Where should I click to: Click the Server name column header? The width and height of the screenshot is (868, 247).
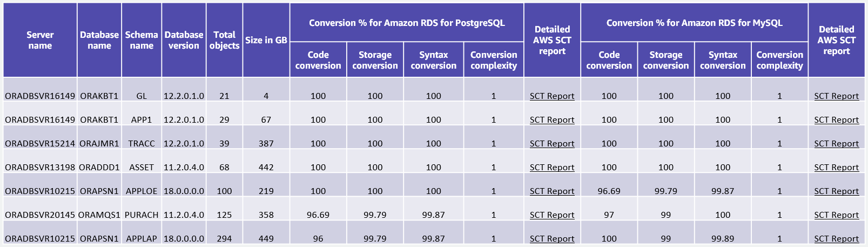(40, 40)
